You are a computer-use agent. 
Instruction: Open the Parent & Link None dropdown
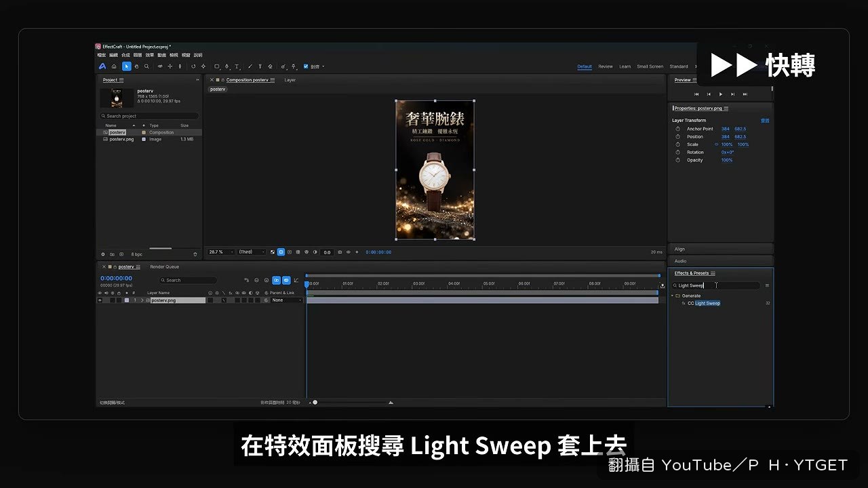(x=287, y=300)
